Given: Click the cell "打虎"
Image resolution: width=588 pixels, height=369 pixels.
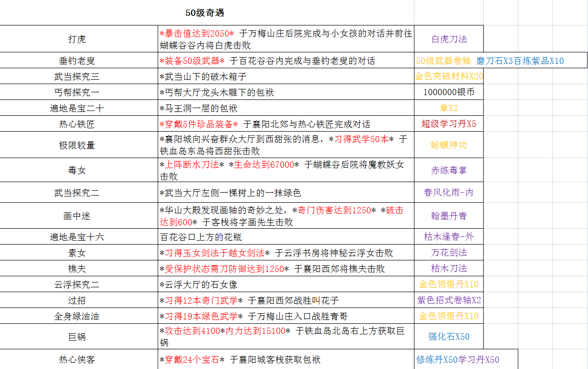Looking at the screenshot, I should (x=77, y=39).
